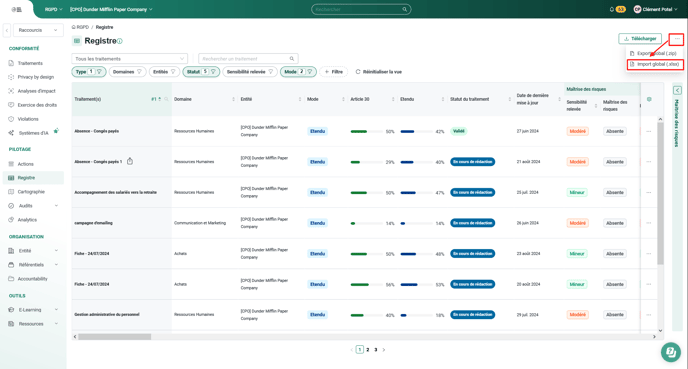Go to page 3

click(376, 350)
